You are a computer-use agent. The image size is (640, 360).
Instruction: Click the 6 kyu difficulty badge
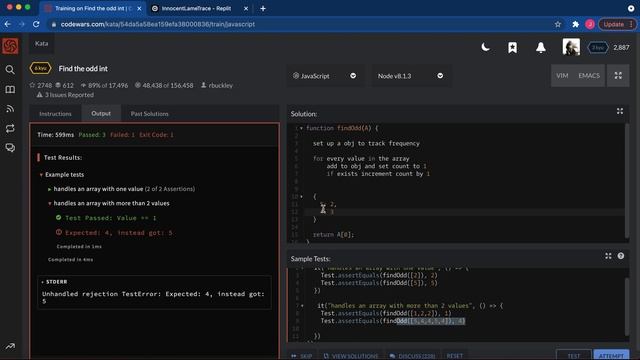point(40,68)
